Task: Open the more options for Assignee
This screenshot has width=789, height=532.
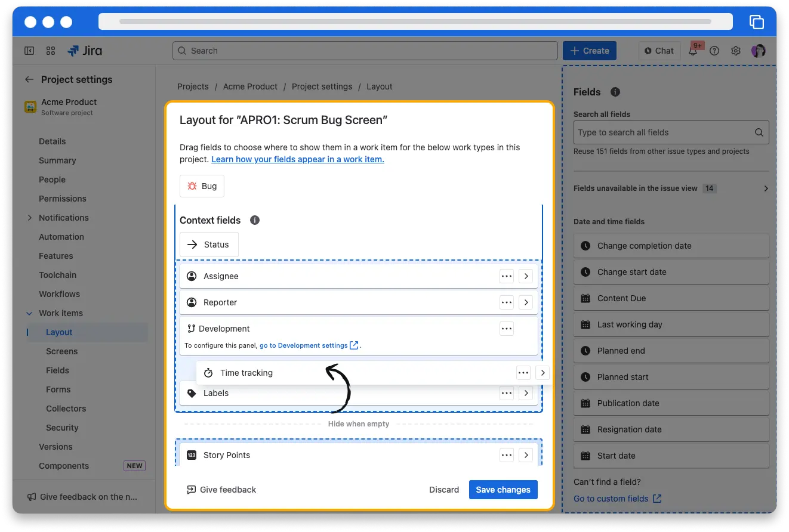Action: click(507, 276)
